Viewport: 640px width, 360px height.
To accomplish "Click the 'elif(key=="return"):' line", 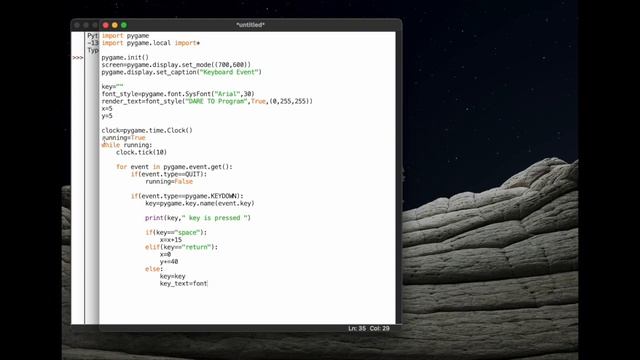I will (x=182, y=247).
